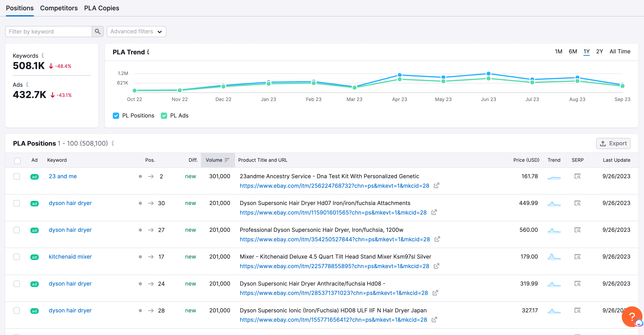Click the ad badge in kitchenaid mixer row
The width and height of the screenshot is (644, 335).
(35, 257)
